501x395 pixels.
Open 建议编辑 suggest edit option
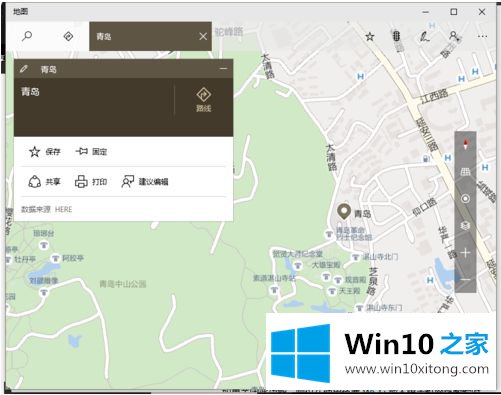tap(145, 182)
